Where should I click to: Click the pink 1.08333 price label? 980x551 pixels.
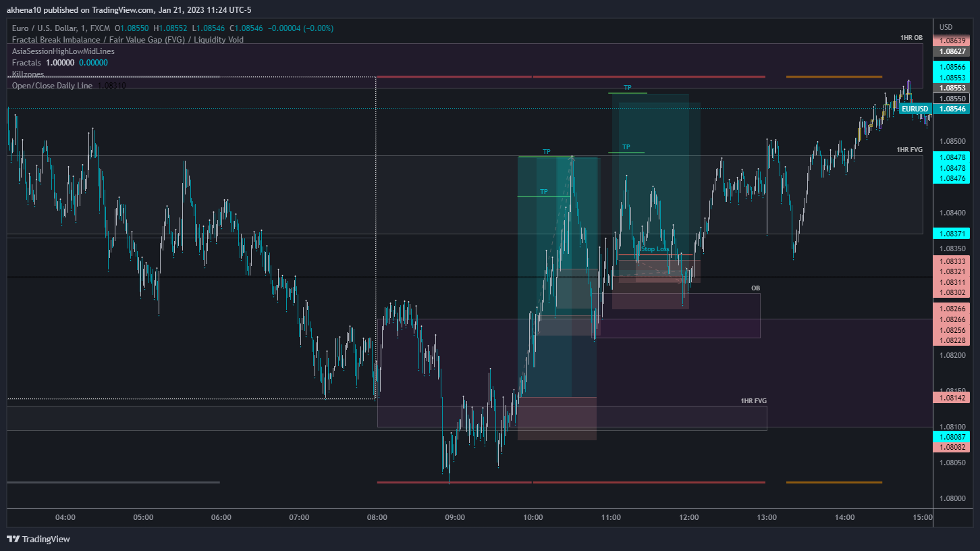click(952, 261)
